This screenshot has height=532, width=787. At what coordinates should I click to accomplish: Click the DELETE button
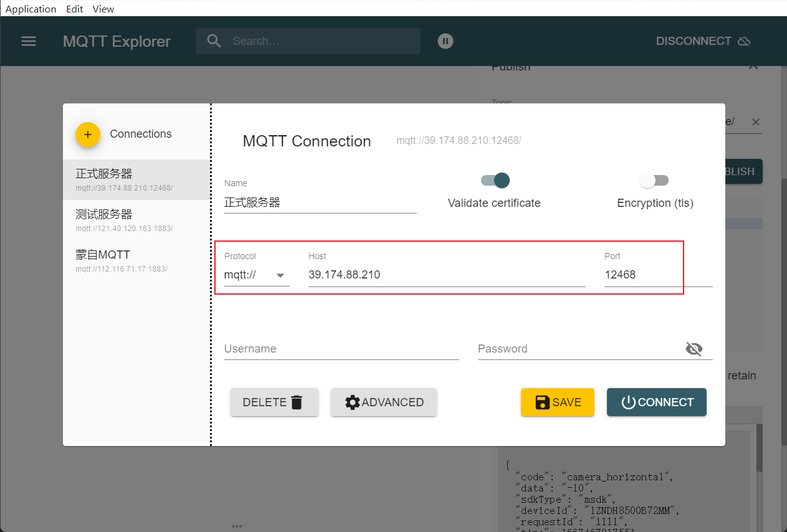[274, 402]
